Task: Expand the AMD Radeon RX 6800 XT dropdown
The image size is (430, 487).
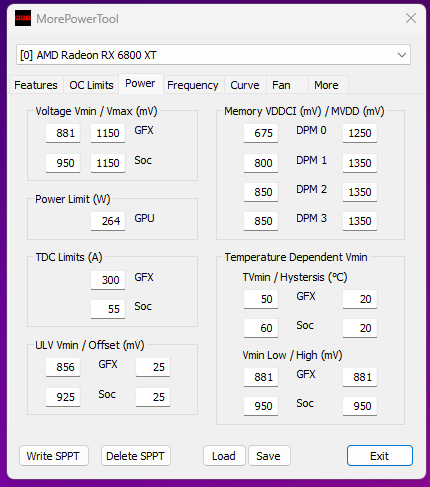Action: (213, 55)
